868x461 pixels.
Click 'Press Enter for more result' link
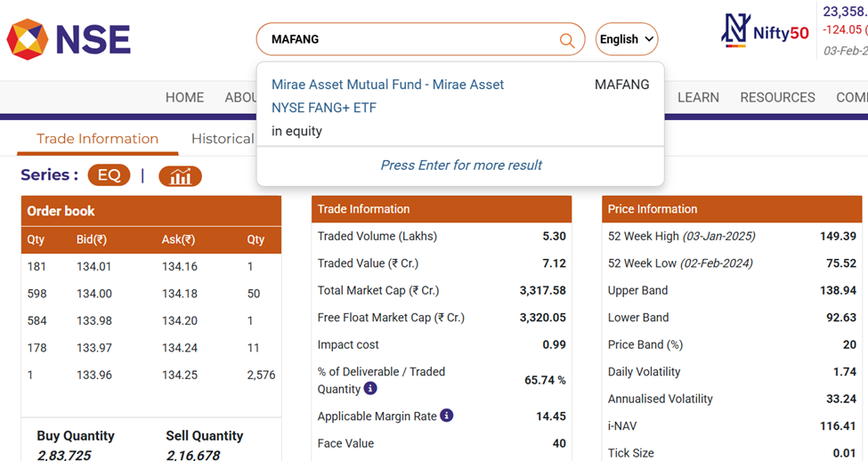point(460,165)
